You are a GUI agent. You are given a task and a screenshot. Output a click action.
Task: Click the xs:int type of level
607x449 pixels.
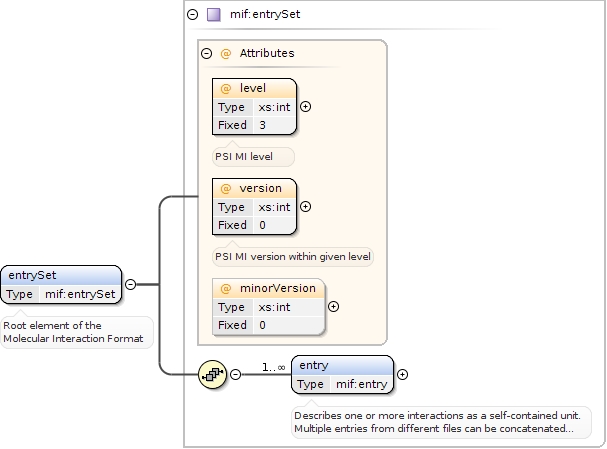coord(274,107)
